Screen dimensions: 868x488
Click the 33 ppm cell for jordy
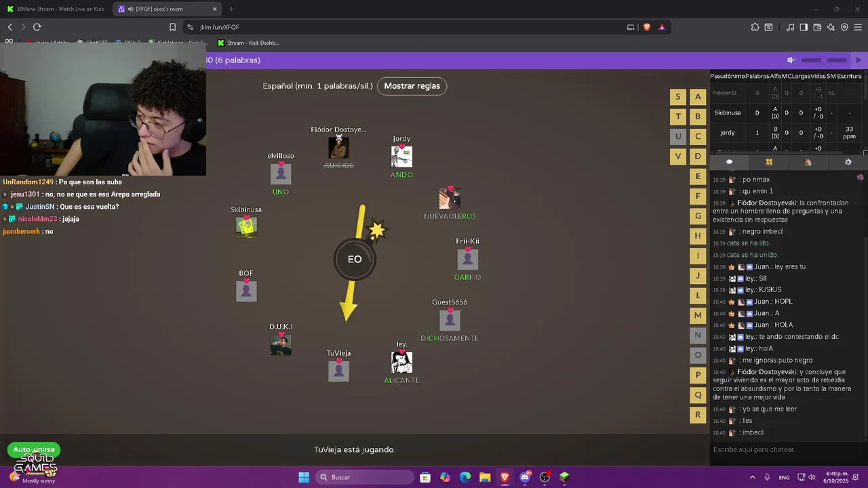coord(849,133)
